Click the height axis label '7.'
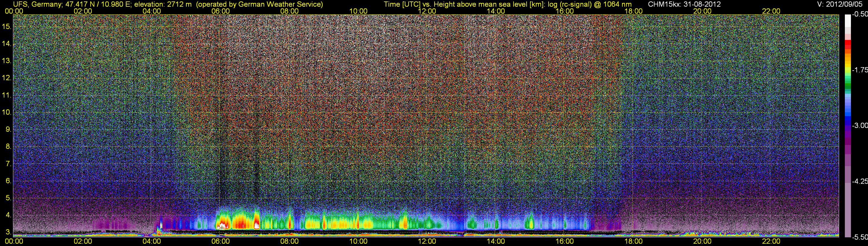This screenshot has width=868, height=246. point(8,164)
